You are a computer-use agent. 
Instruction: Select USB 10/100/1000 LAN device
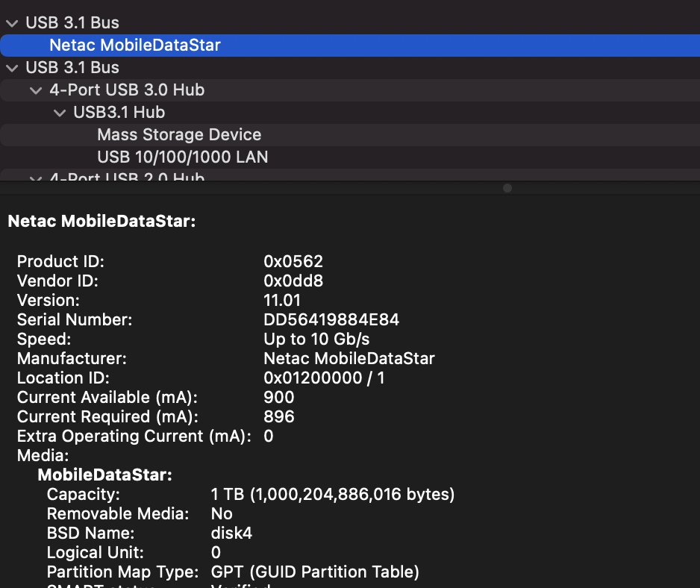point(183,157)
